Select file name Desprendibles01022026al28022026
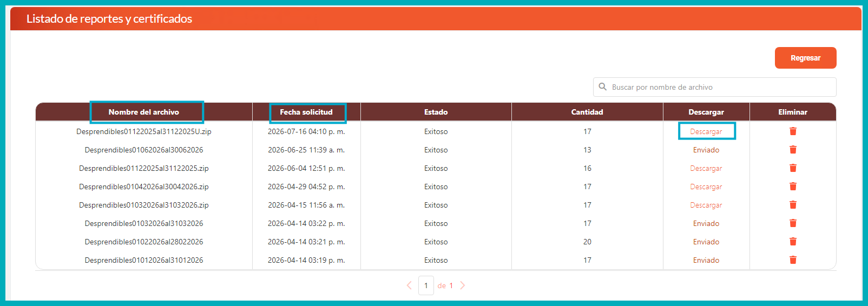 pyautogui.click(x=144, y=242)
